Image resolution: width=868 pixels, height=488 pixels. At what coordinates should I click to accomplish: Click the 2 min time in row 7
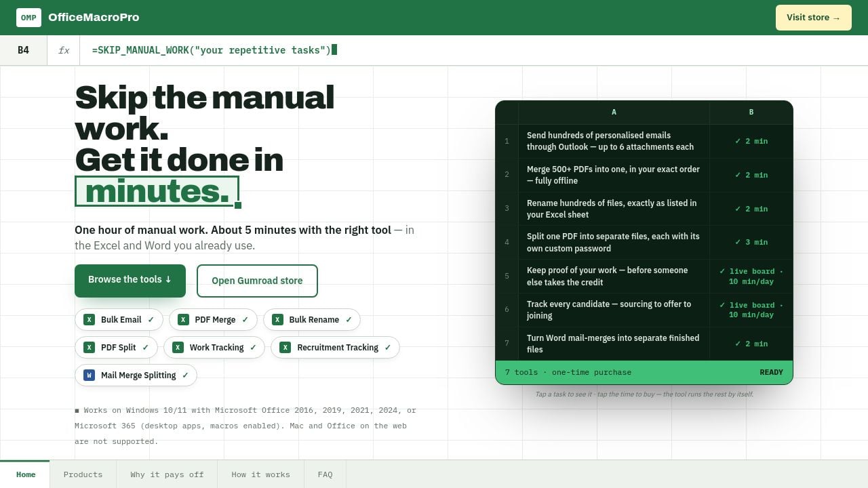(751, 344)
